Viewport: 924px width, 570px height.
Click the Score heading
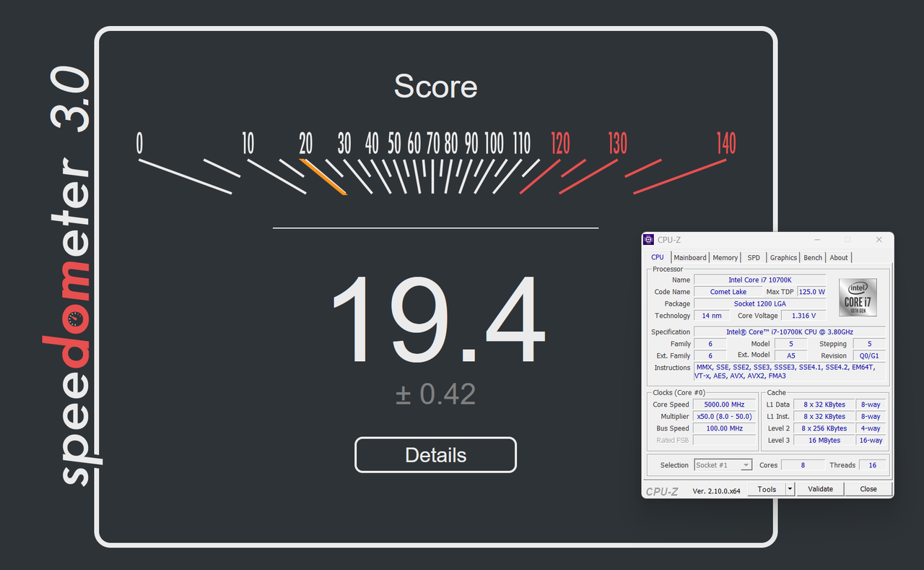point(435,87)
